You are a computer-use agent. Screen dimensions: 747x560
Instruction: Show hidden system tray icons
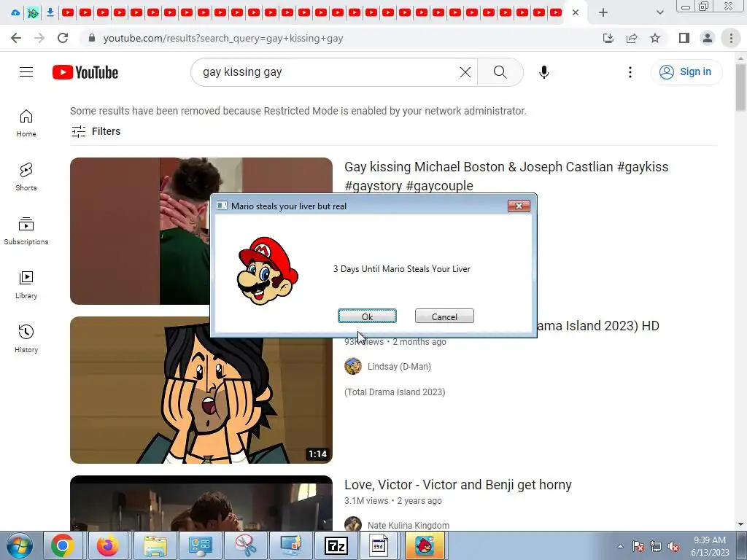(x=620, y=546)
